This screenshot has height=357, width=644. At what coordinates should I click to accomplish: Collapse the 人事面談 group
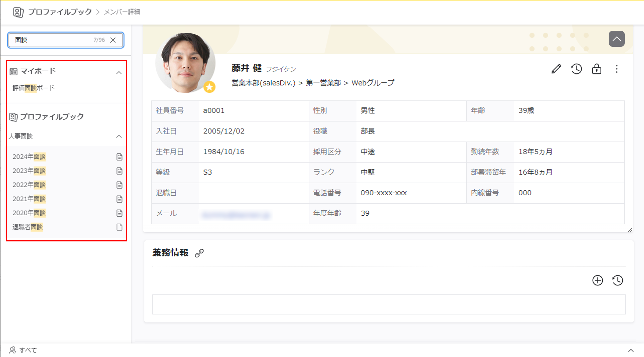tap(119, 136)
